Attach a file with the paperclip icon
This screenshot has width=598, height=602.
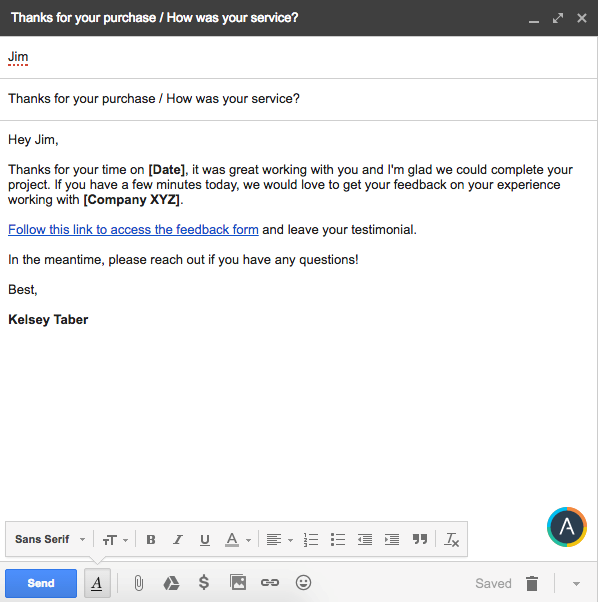pos(139,583)
